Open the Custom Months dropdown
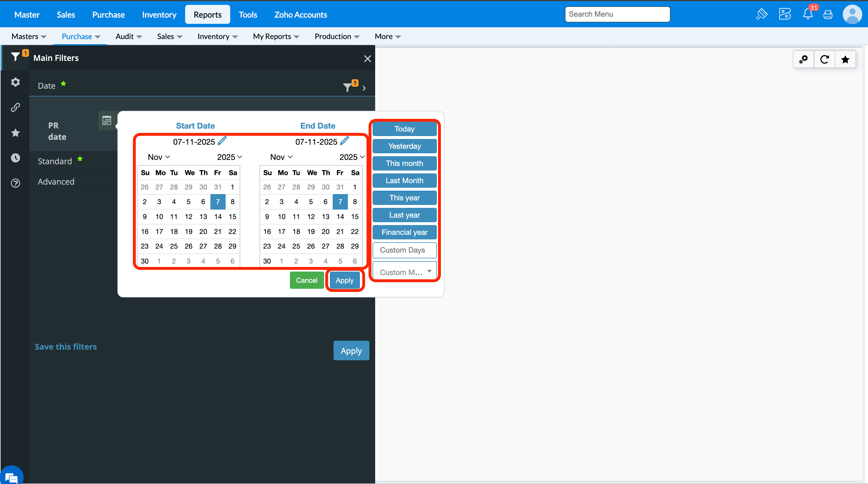The image size is (868, 484). pyautogui.click(x=404, y=272)
